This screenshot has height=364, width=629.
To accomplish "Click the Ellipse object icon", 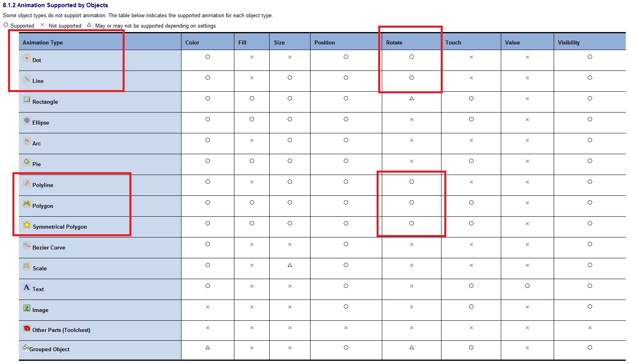I will [x=26, y=120].
